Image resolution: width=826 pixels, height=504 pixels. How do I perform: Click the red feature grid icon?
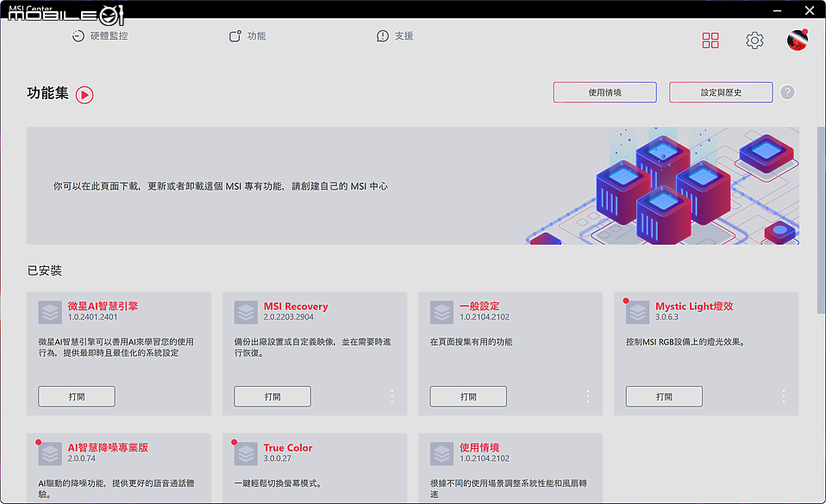pyautogui.click(x=710, y=40)
